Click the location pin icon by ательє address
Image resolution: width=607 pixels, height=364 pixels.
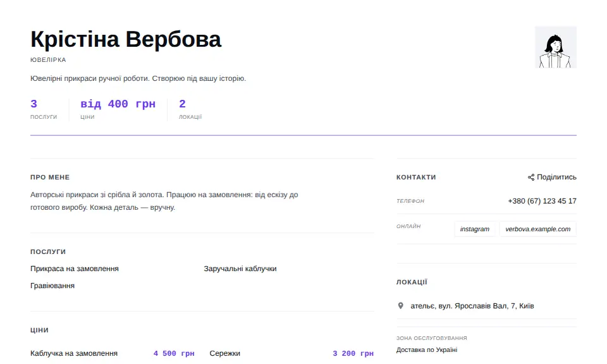pyautogui.click(x=401, y=306)
